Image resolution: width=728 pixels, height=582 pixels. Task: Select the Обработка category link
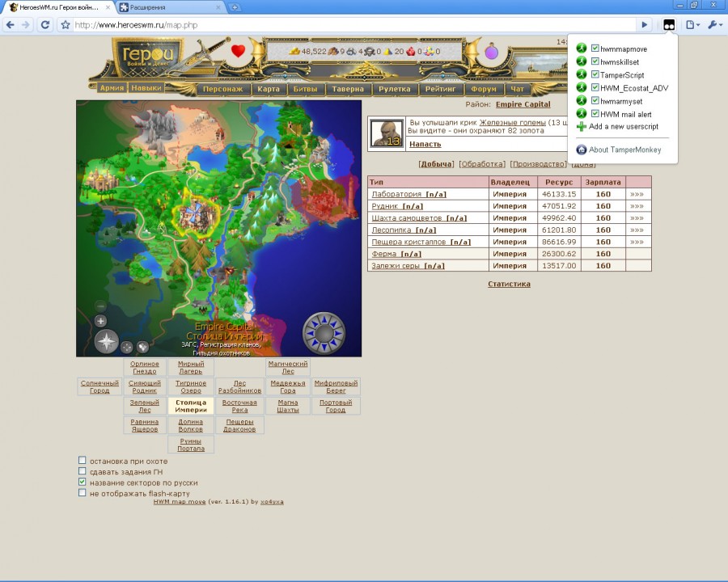click(x=482, y=164)
